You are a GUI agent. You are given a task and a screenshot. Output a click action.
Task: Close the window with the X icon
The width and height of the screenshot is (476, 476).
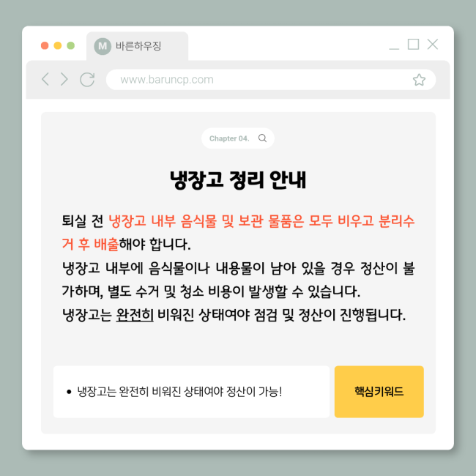tap(433, 45)
